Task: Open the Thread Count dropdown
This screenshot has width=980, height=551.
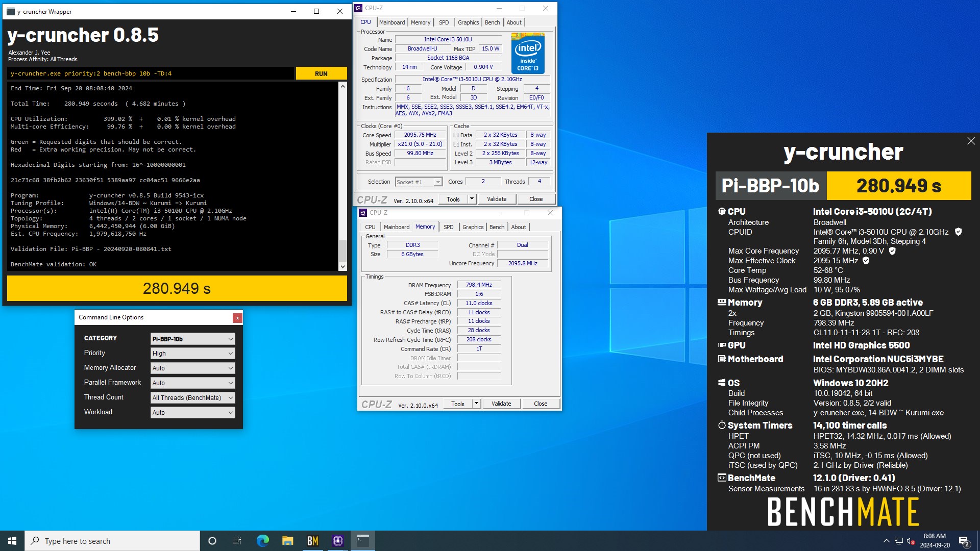Action: pyautogui.click(x=192, y=397)
